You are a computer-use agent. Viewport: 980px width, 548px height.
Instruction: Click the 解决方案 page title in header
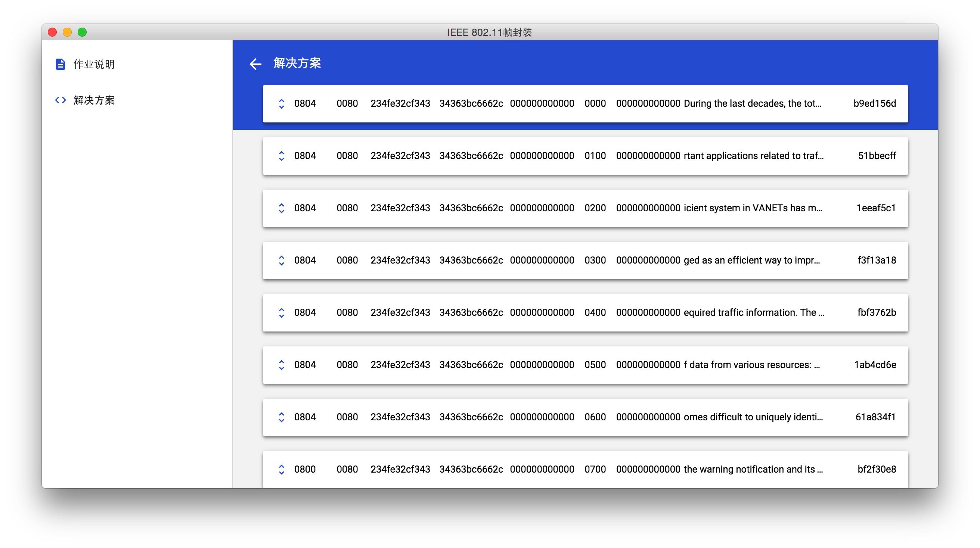pyautogui.click(x=297, y=63)
